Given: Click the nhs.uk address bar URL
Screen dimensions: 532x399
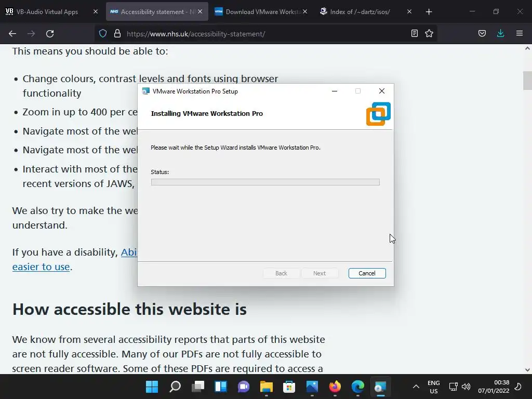Looking at the screenshot, I should tap(196, 34).
